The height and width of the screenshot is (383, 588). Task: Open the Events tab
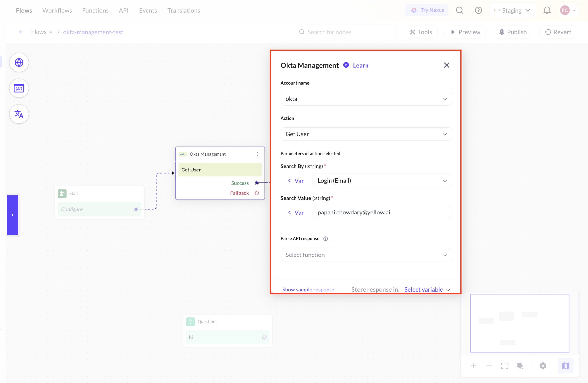148,10
